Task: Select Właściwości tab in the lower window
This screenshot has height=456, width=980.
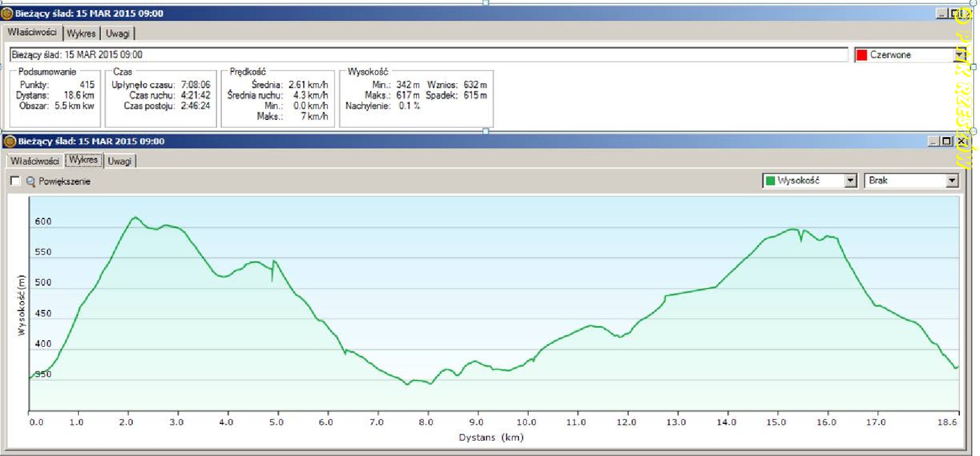Action: tap(34, 161)
